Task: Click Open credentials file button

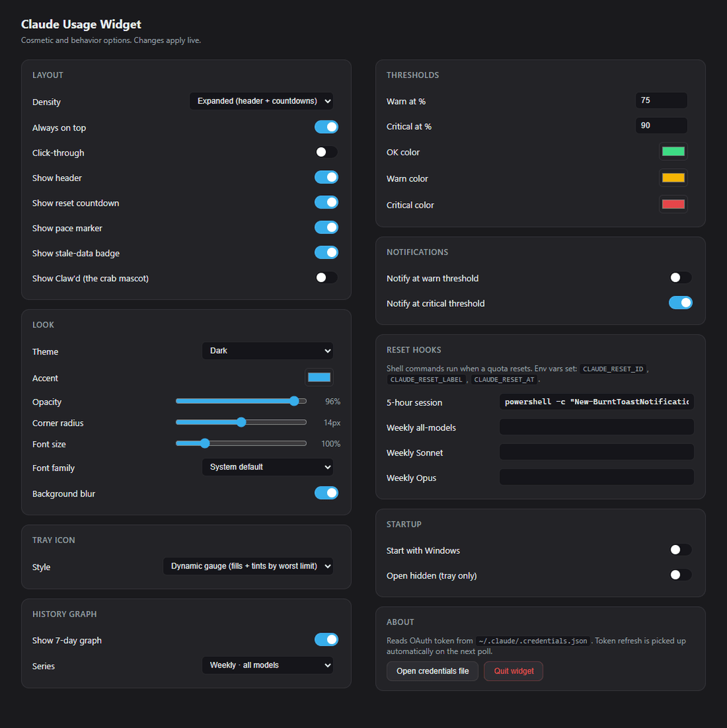Action: tap(432, 671)
